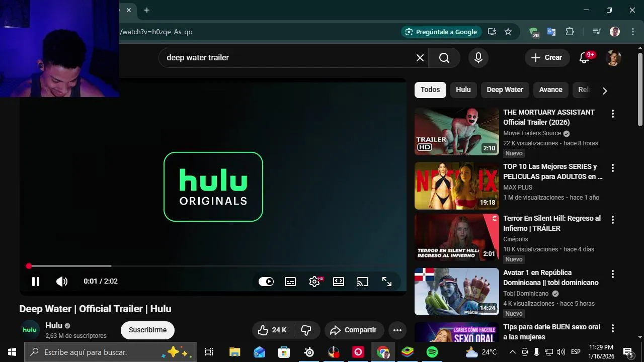Dislike the Deep Water trailer
This screenshot has width=644, height=362.
(306, 330)
